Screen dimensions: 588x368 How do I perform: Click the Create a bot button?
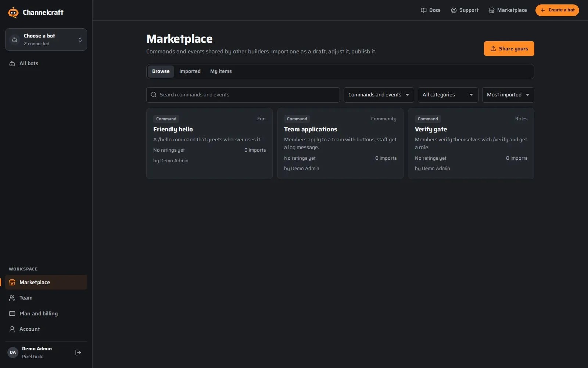(557, 10)
